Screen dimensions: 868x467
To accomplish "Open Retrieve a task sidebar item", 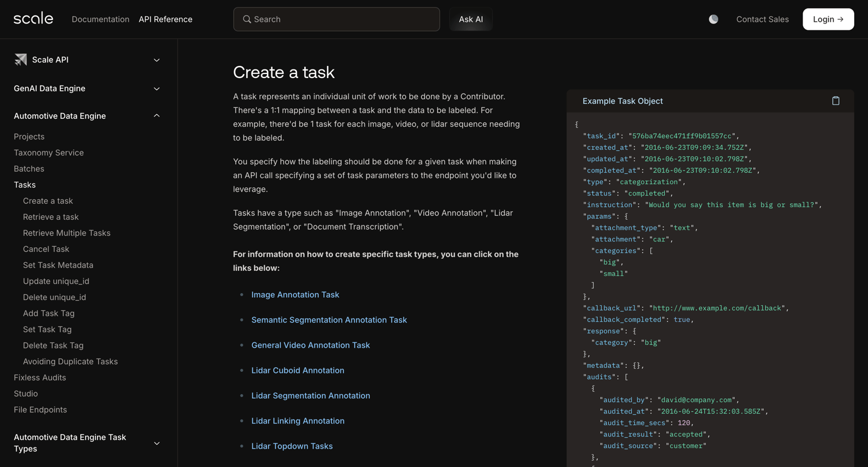I will coord(51,217).
